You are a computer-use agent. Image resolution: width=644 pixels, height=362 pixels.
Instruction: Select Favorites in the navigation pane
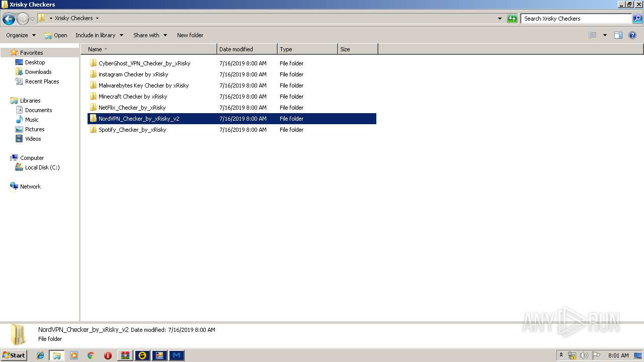tap(31, 53)
